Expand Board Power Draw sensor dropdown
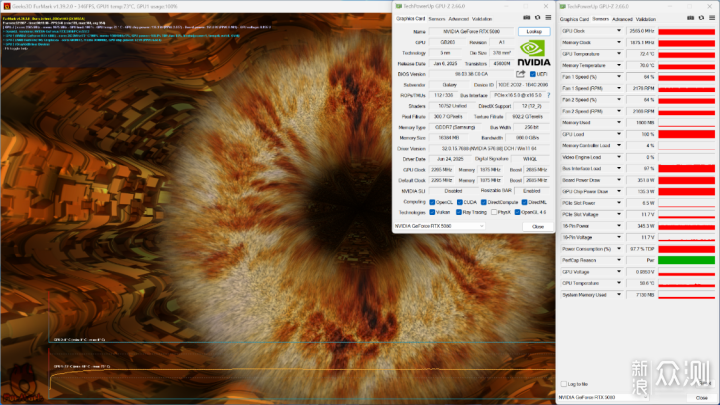The image size is (720, 405). (619, 180)
